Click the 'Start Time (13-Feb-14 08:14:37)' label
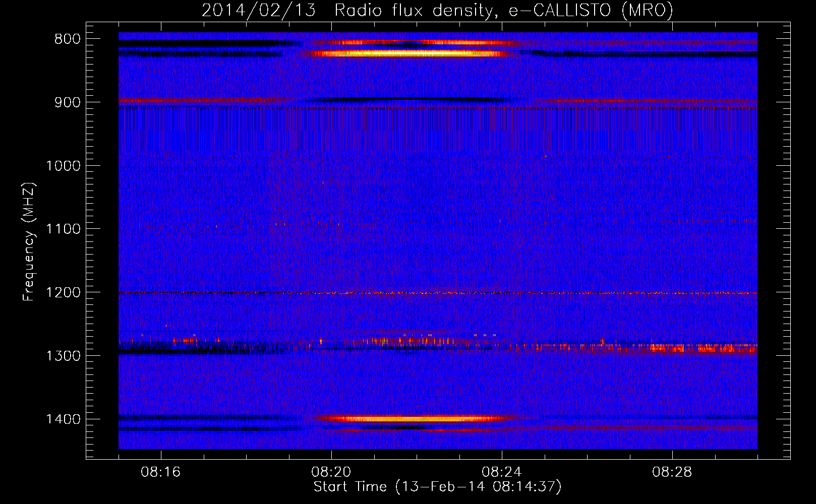816x504 pixels. tap(437, 487)
